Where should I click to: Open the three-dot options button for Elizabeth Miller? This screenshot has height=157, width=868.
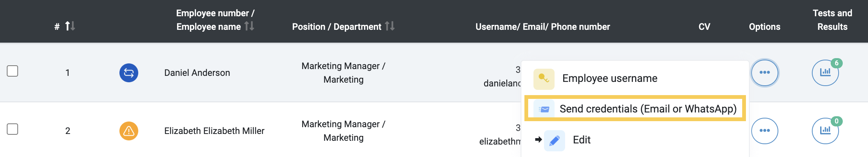(765, 131)
